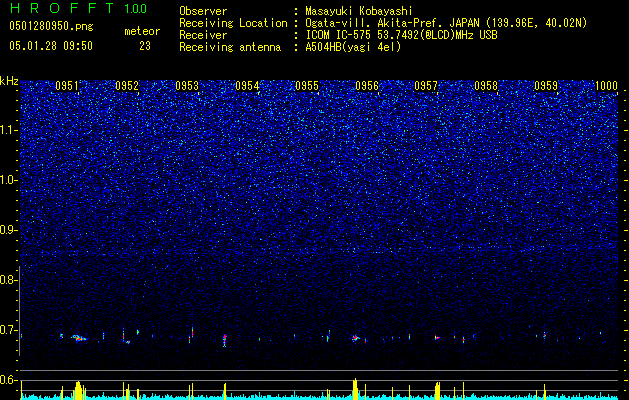Image resolution: width=629 pixels, height=400 pixels.
Task: Select the filename 0501280950.png
Action: pyautogui.click(x=51, y=26)
